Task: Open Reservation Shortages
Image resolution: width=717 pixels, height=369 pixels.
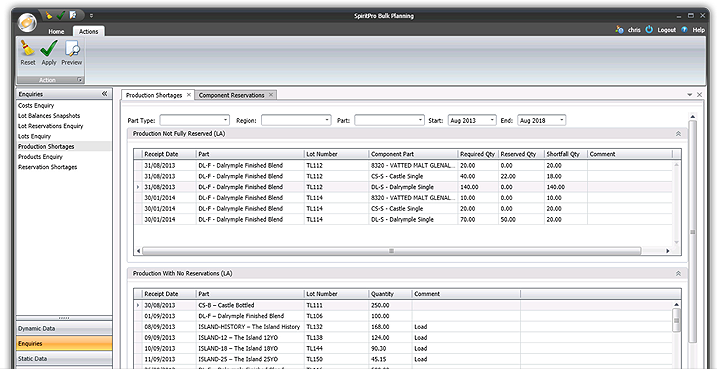Action: tap(48, 167)
